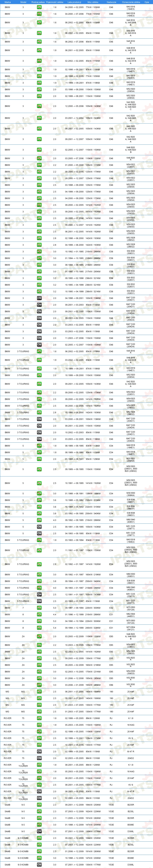This screenshot has height=868, width=153.
Task: Click petrol icon for SAAB 9-5 2.3 184kW/250KM row
Action: pos(39,805)
